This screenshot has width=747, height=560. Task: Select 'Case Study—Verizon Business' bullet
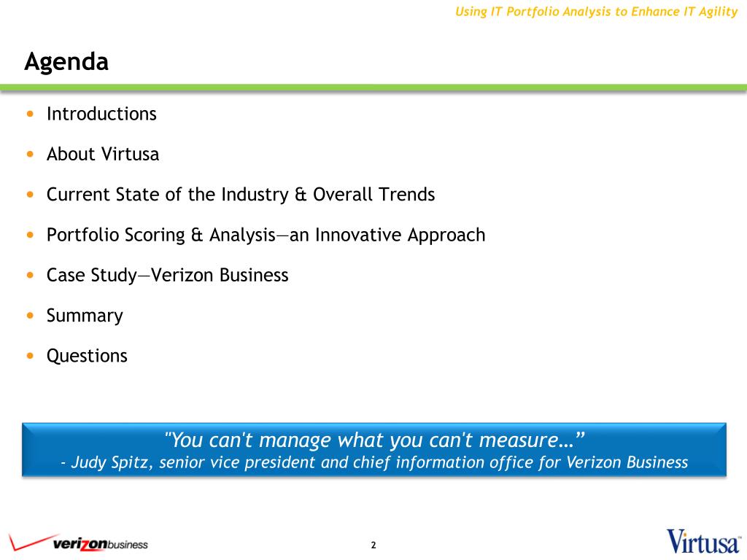[x=167, y=275]
